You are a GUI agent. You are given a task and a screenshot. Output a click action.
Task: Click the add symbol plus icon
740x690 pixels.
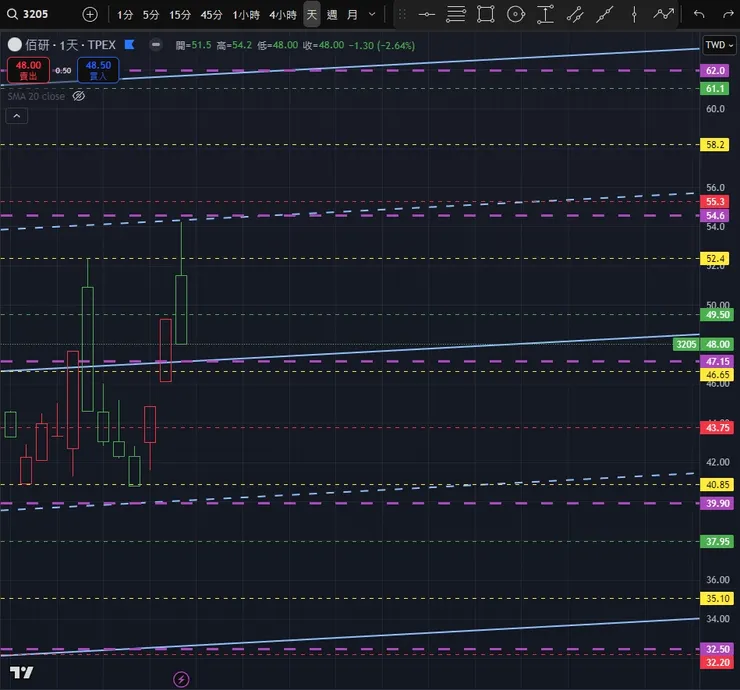pyautogui.click(x=90, y=15)
